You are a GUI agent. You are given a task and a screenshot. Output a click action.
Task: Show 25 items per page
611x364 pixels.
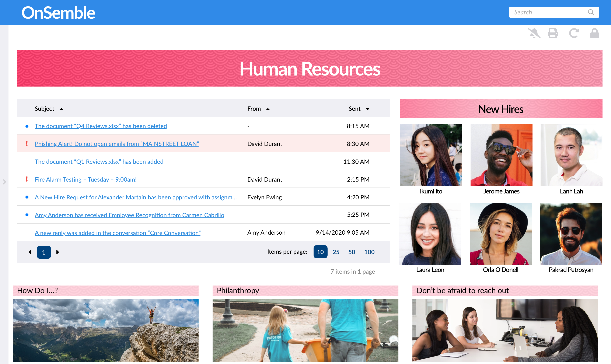[336, 252]
